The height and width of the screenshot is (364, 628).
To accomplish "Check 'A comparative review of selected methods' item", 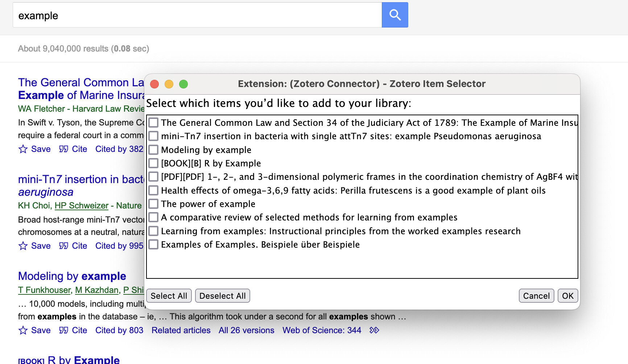I will click(x=153, y=217).
